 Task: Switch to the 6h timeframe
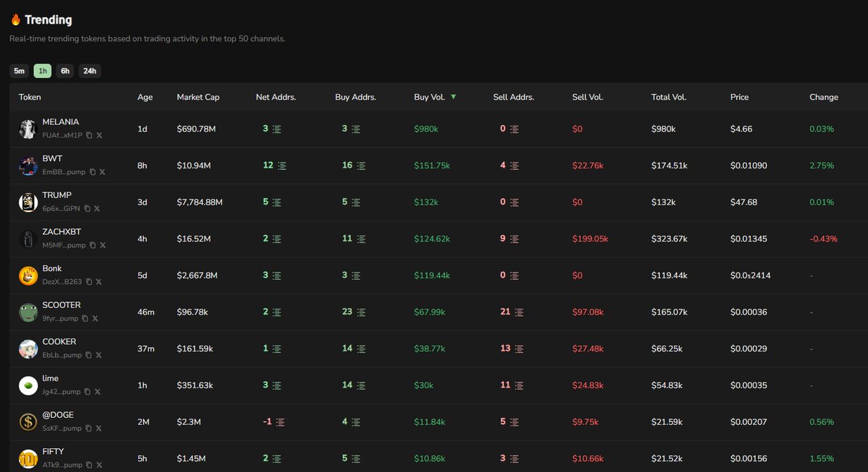pos(65,71)
